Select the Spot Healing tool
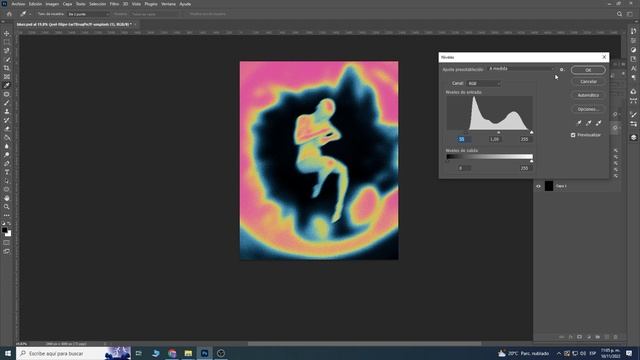This screenshot has width=640, height=360. point(7,94)
